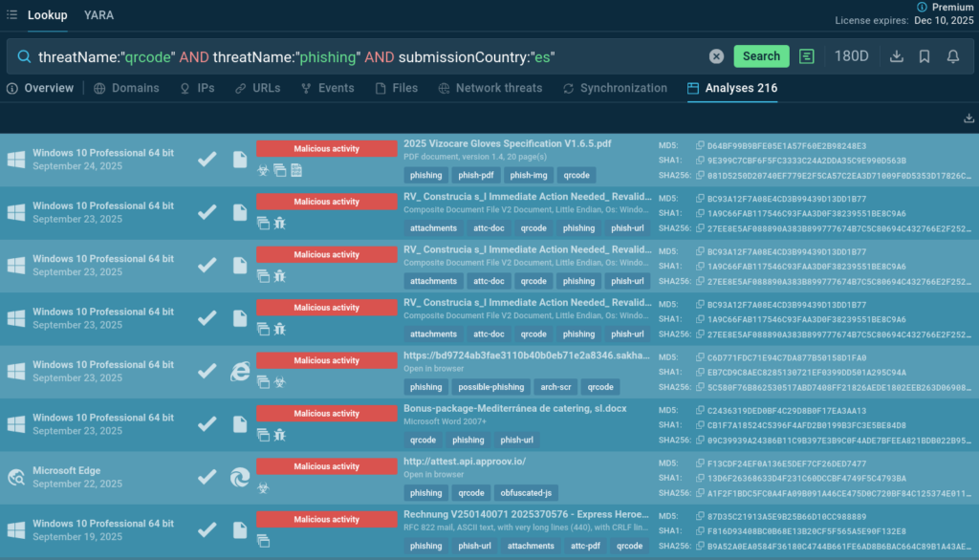979x560 pixels.
Task: Switch to the YARA tab
Action: 99,15
